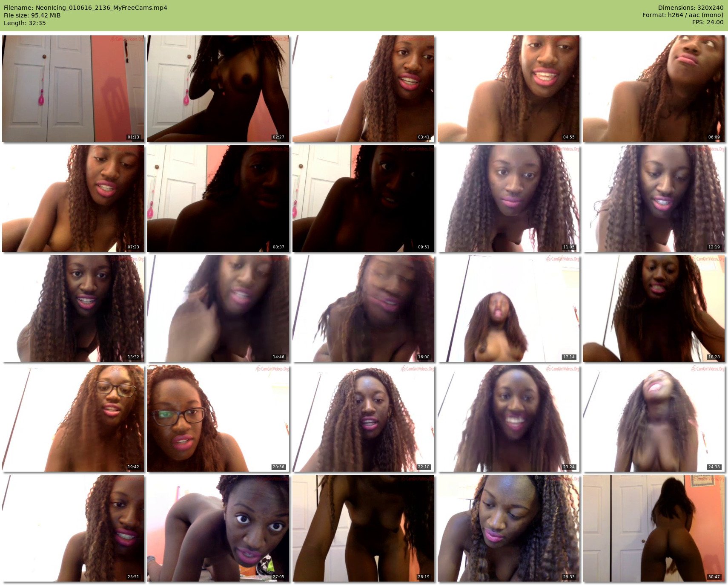Click the last frame marked 30:47
Screen dimensions: 728x585
654,528
